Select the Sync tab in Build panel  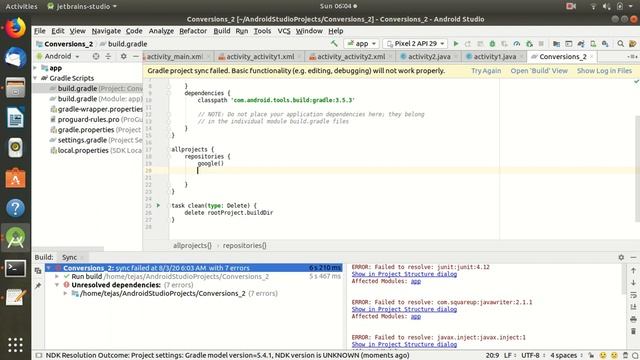pos(69,257)
